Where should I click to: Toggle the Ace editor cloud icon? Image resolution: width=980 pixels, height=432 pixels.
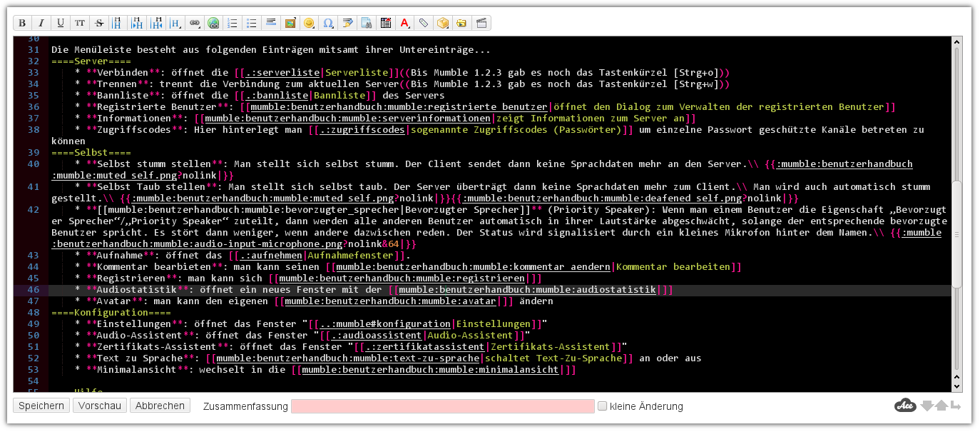tap(905, 406)
